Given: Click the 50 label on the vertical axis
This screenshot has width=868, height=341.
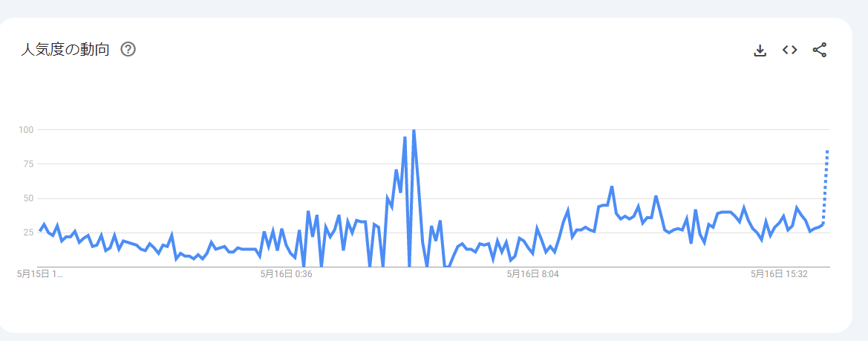Looking at the screenshot, I should tap(28, 198).
